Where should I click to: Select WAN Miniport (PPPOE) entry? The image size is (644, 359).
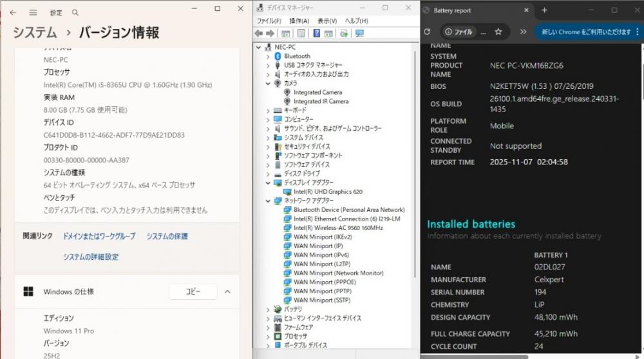325,282
